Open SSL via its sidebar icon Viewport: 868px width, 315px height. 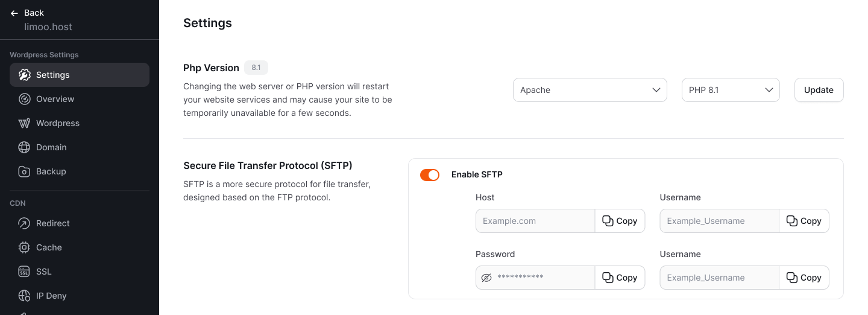tap(24, 272)
